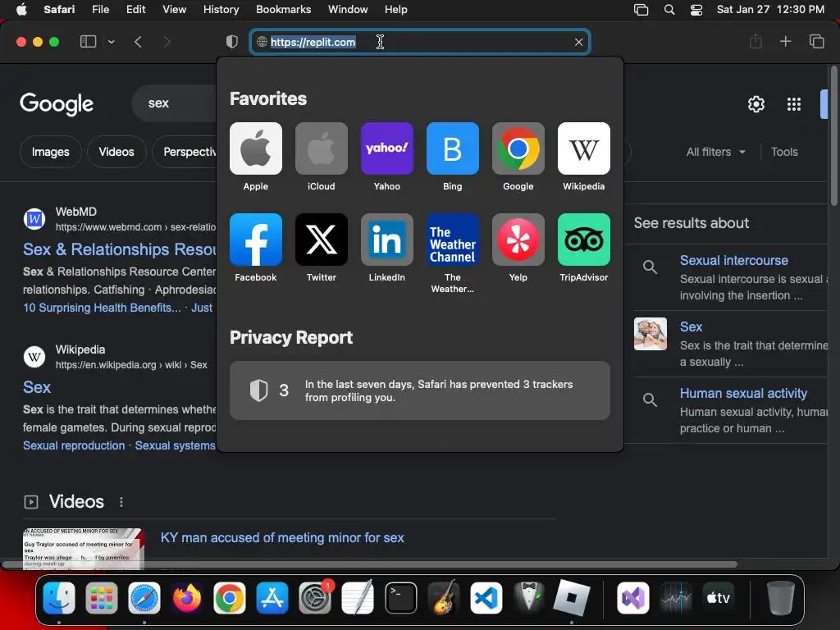Filter results by Perspectives
This screenshot has width=840, height=630.
185,152
